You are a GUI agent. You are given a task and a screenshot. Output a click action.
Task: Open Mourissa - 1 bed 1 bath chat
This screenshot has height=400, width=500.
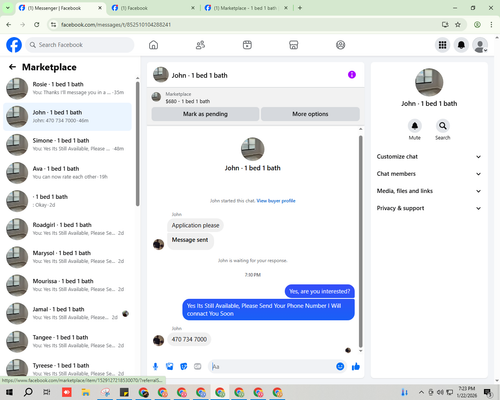click(68, 285)
